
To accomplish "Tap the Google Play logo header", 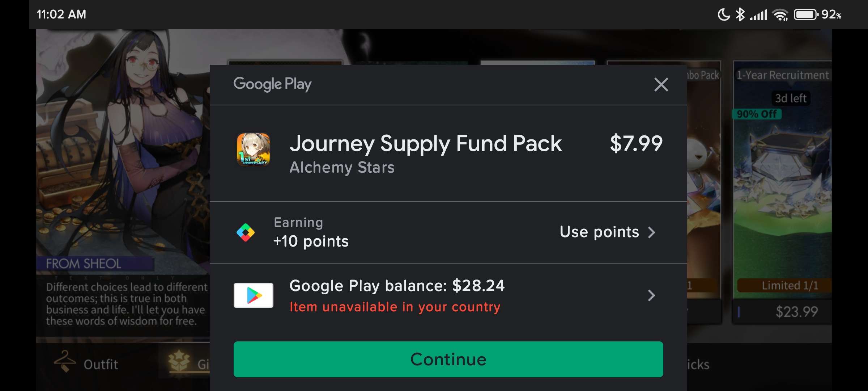I will [x=272, y=84].
